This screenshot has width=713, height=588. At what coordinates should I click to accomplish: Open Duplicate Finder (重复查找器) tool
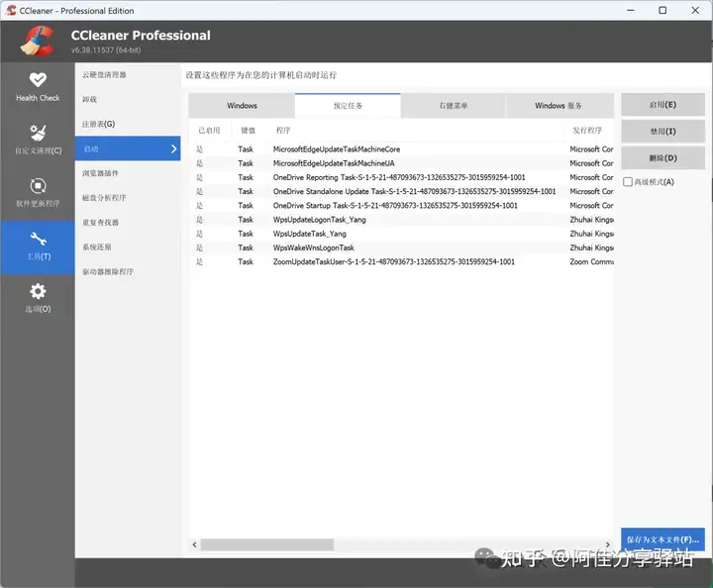(x=128, y=222)
